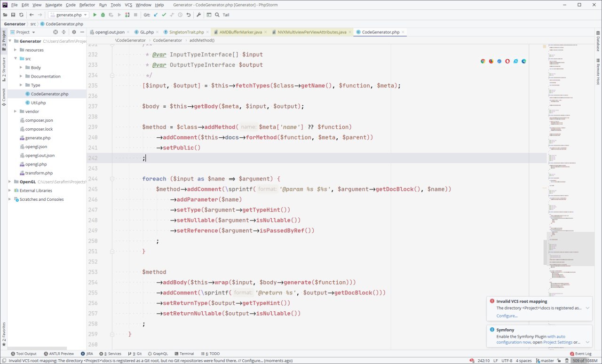Click the Project Settings link in Symfony notification
The height and width of the screenshot is (364, 602).
(x=558, y=342)
